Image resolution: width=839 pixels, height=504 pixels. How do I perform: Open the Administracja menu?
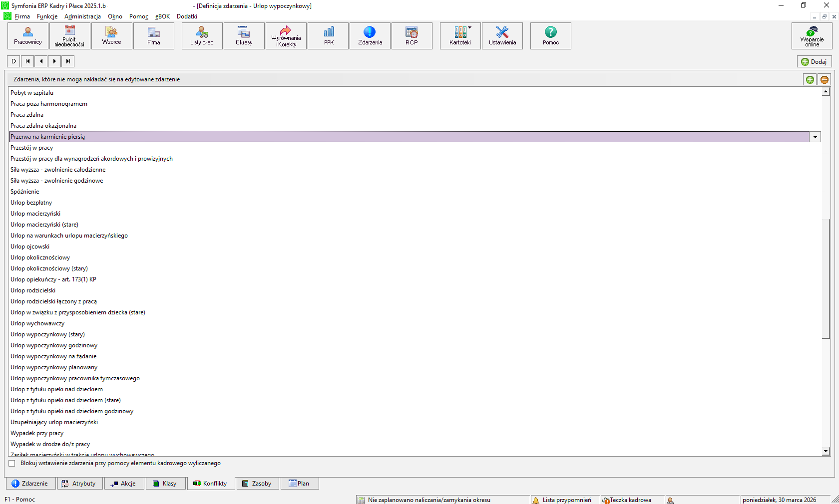82,16
